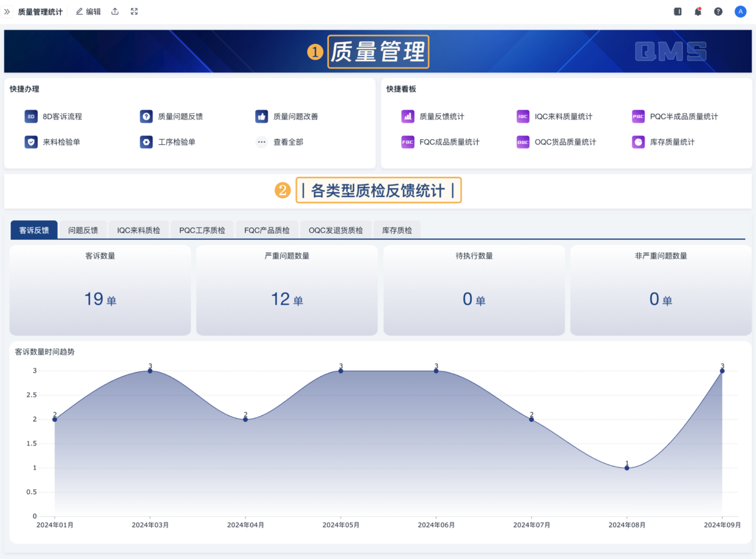Open 库存质量统计 dashboard
The width and height of the screenshot is (756, 559).
pyautogui.click(x=672, y=142)
